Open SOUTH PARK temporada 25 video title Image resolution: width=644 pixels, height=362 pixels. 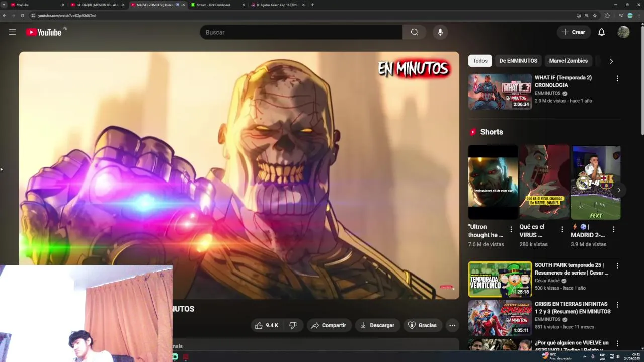click(572, 269)
